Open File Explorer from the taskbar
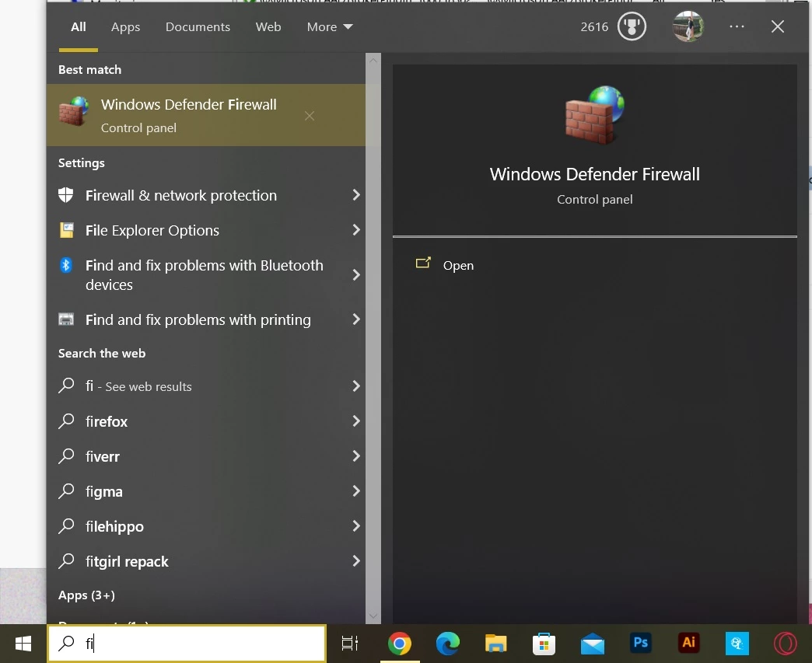This screenshot has height=663, width=812. 495,644
